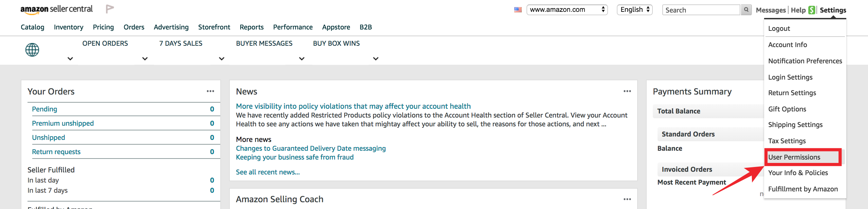Screen dimensions: 868x209
Task: Click the green Help S icon
Action: point(812,10)
